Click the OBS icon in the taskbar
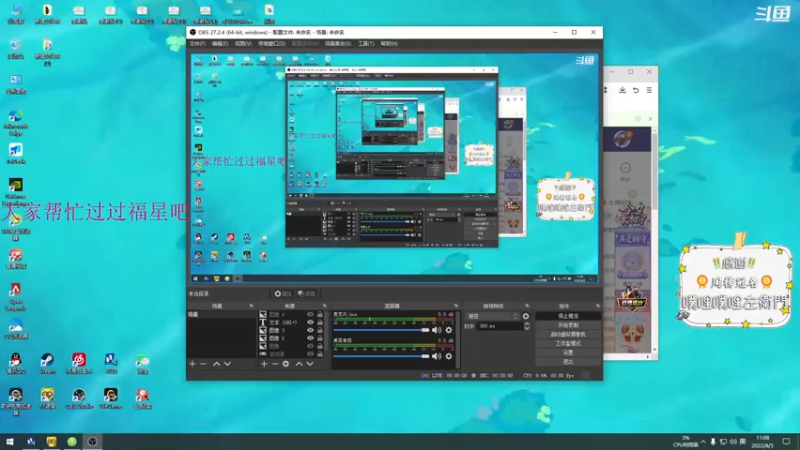 (92, 442)
